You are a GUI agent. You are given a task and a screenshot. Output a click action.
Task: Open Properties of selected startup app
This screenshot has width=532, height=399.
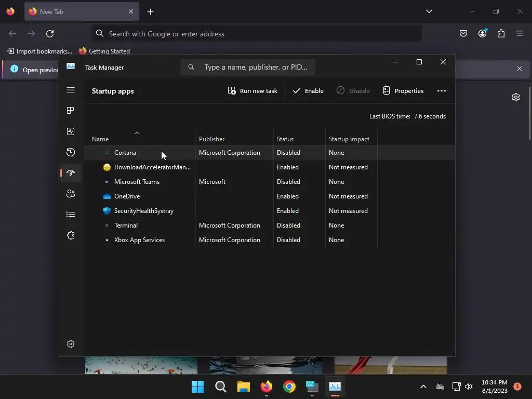tap(403, 90)
